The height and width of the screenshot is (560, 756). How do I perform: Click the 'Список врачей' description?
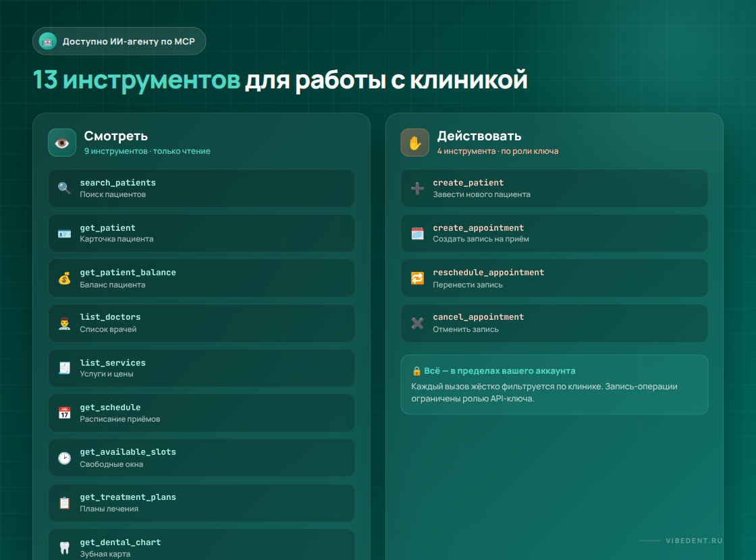click(108, 329)
